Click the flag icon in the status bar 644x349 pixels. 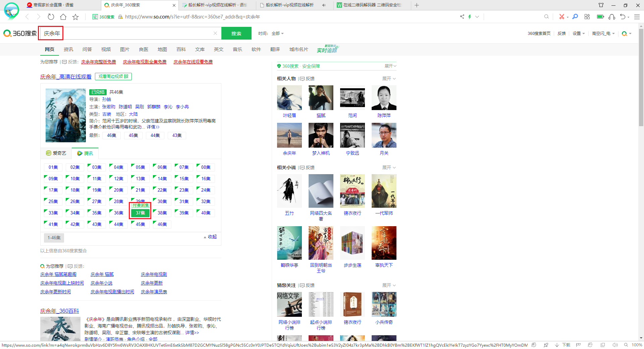tap(578, 345)
